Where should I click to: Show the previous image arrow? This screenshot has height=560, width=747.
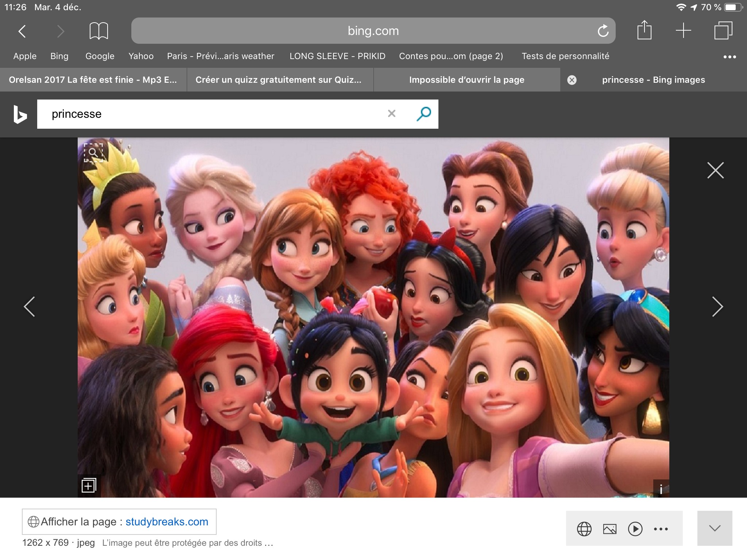(30, 307)
